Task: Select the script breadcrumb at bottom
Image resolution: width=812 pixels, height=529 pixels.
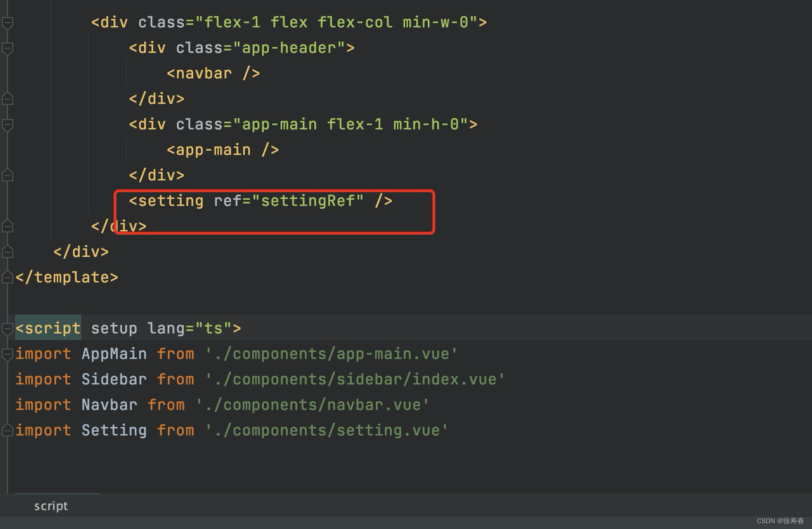Action: (x=51, y=506)
